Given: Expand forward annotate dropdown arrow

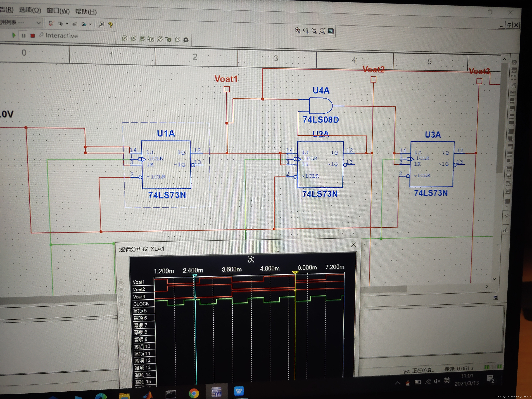Looking at the screenshot, I should pos(67,24).
